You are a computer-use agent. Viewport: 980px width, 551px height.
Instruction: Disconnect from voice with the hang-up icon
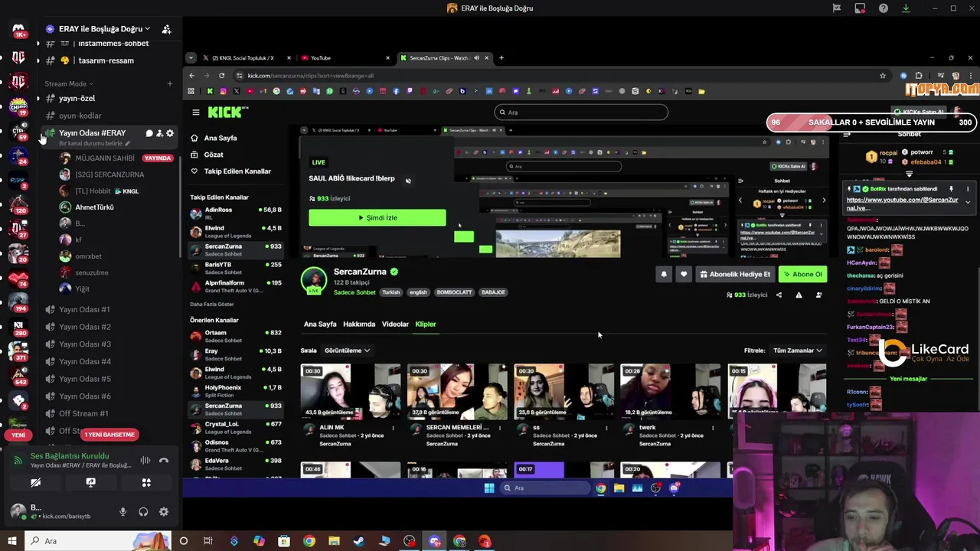163,460
